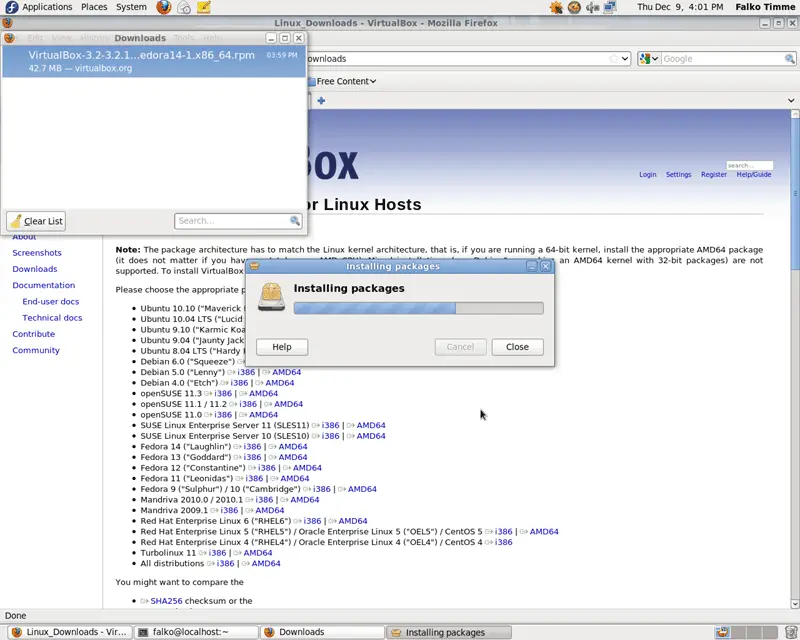The image size is (800, 640).
Task: Open the Screenshots sidebar link
Action: [37, 253]
